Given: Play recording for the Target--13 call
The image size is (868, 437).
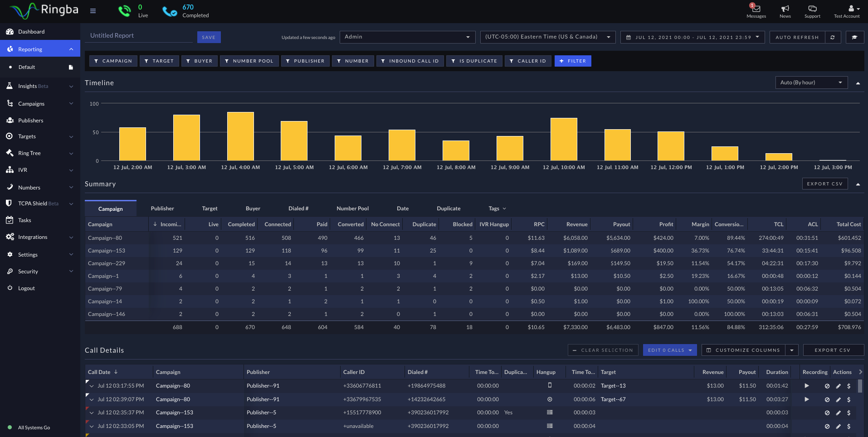Looking at the screenshot, I should click(807, 386).
